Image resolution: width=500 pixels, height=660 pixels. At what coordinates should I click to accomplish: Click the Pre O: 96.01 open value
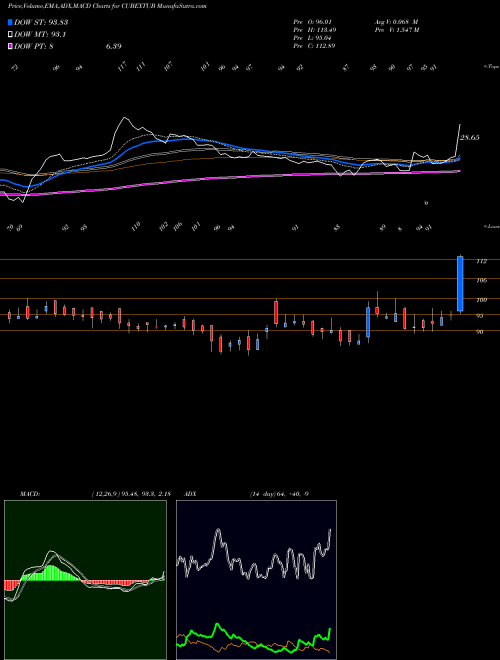click(314, 22)
